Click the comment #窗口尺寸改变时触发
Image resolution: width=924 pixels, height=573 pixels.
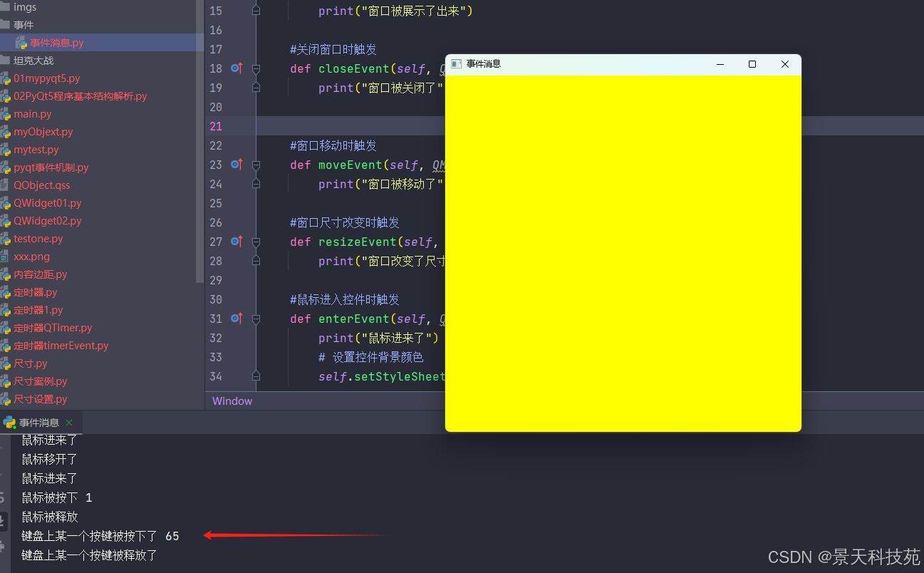pyautogui.click(x=345, y=222)
